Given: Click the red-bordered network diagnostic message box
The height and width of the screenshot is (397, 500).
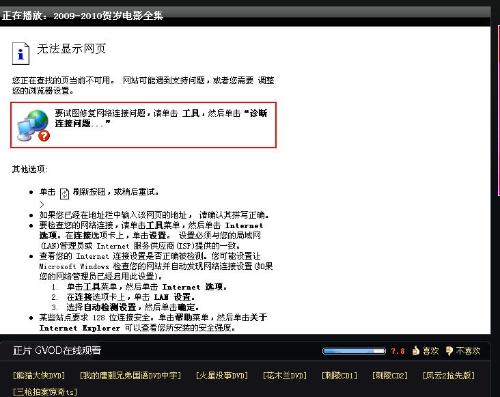Looking at the screenshot, I should pos(143,125).
